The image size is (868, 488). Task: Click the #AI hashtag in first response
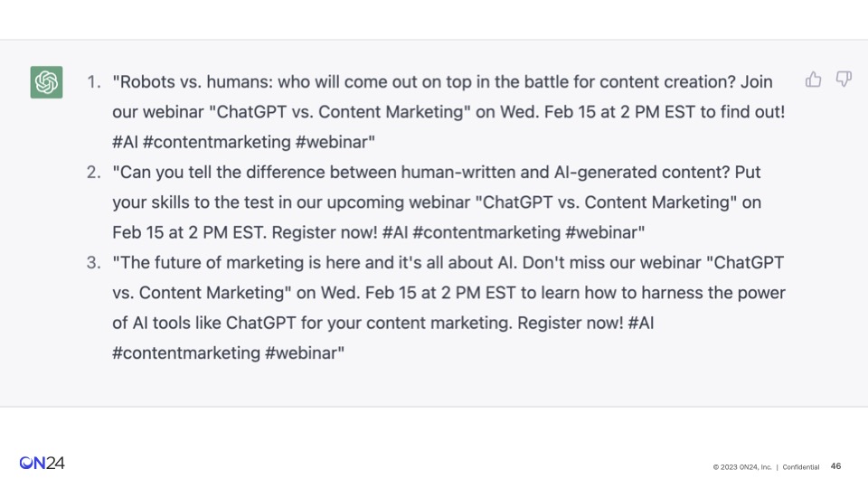(125, 142)
